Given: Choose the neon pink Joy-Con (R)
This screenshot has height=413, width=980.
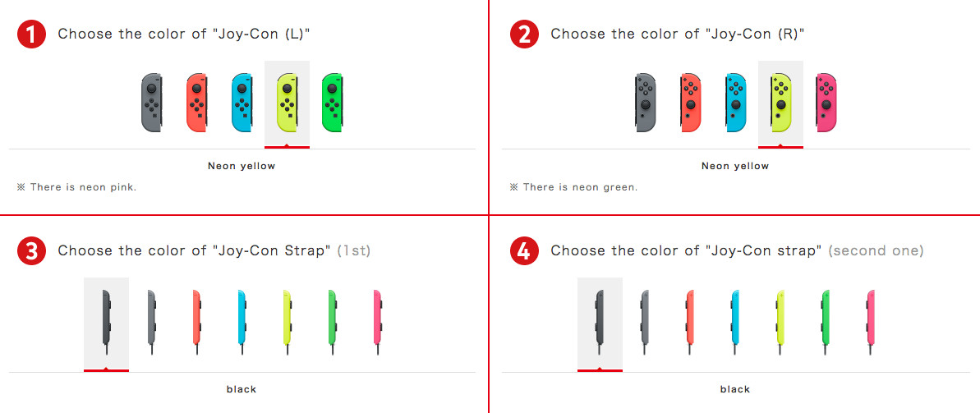Looking at the screenshot, I should (x=826, y=103).
